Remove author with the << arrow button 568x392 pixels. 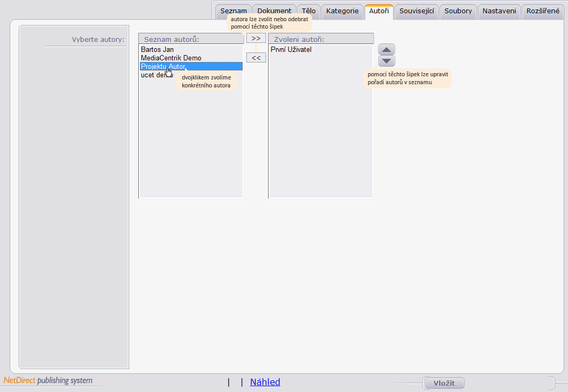[x=256, y=58]
